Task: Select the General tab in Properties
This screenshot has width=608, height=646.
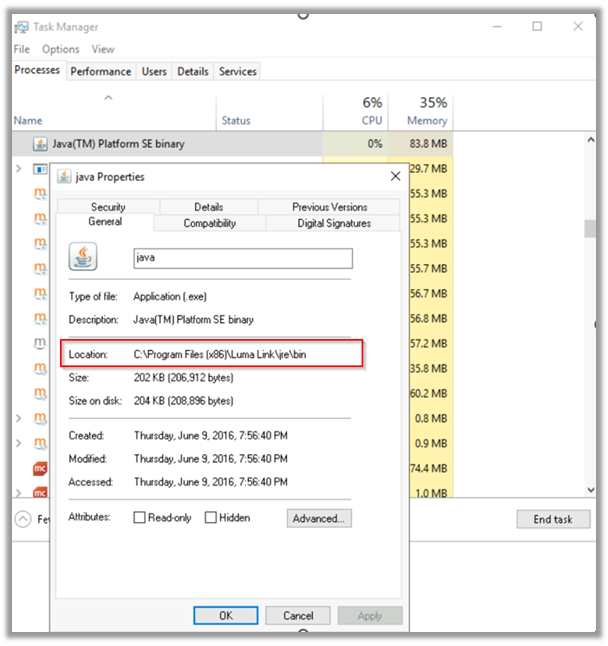Action: coord(105,222)
